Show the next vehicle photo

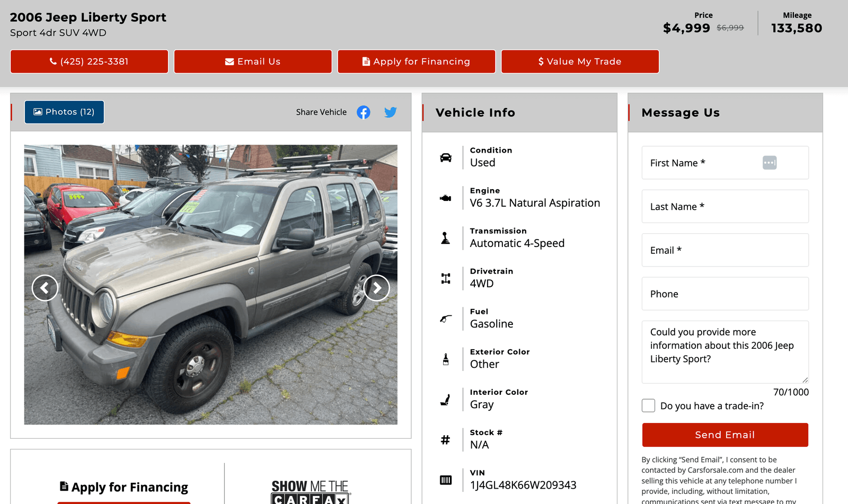tap(377, 288)
